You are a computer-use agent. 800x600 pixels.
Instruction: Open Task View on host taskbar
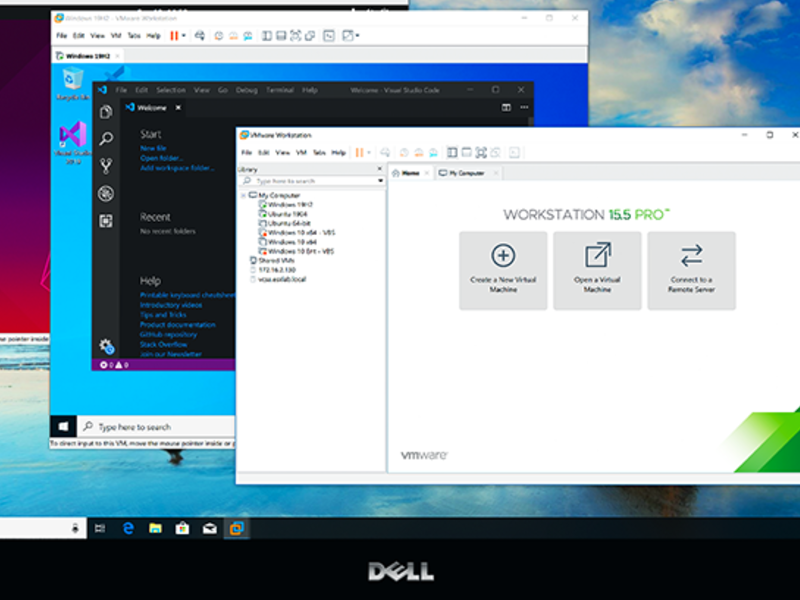(100, 529)
